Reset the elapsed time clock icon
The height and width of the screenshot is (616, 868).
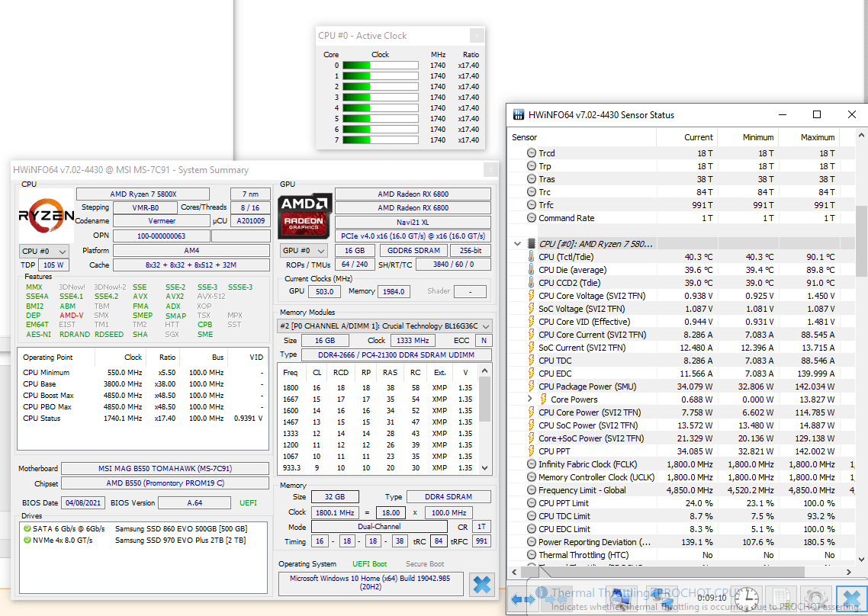click(747, 598)
